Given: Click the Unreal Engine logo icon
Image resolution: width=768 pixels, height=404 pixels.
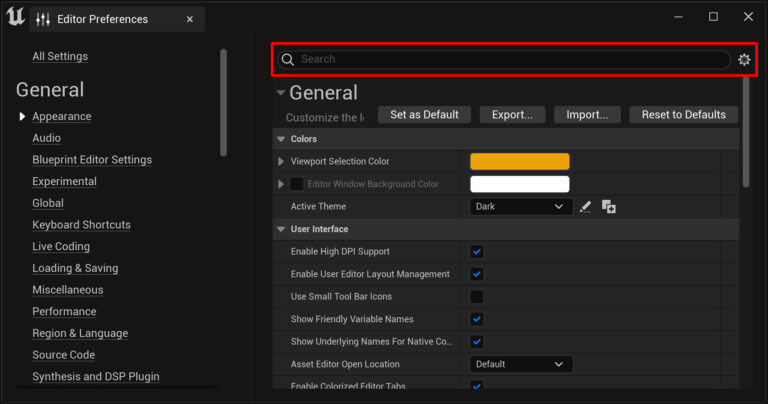Looking at the screenshot, I should (x=15, y=18).
